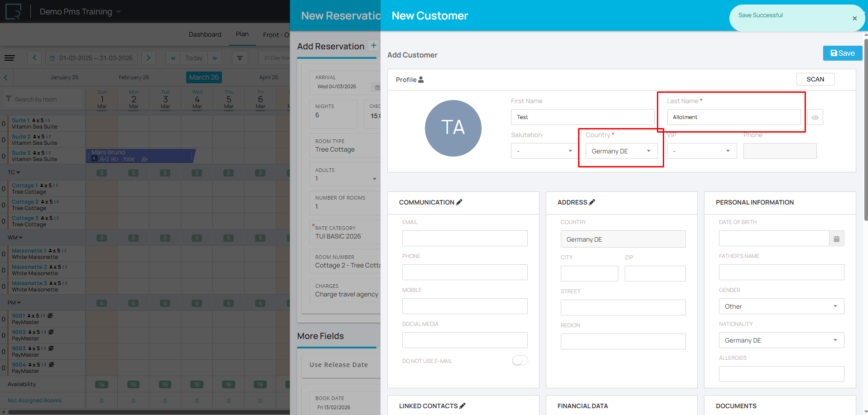
Task: Dismiss the Save Successful notification
Action: point(854,19)
